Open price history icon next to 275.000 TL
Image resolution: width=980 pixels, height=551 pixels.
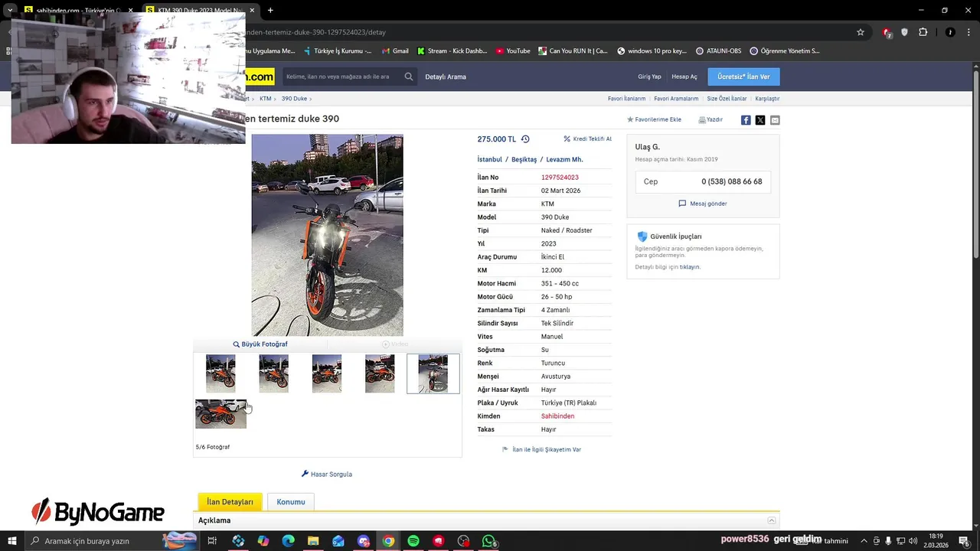(x=525, y=139)
